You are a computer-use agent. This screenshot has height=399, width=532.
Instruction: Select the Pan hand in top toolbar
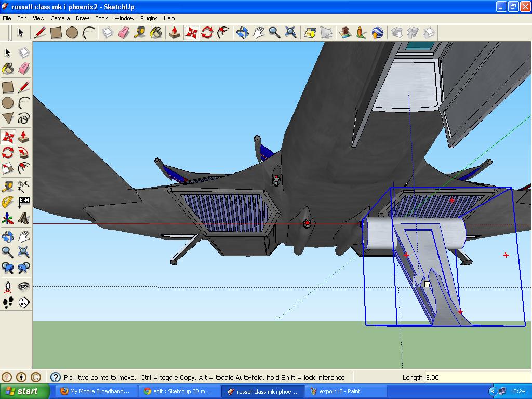[x=259, y=33]
